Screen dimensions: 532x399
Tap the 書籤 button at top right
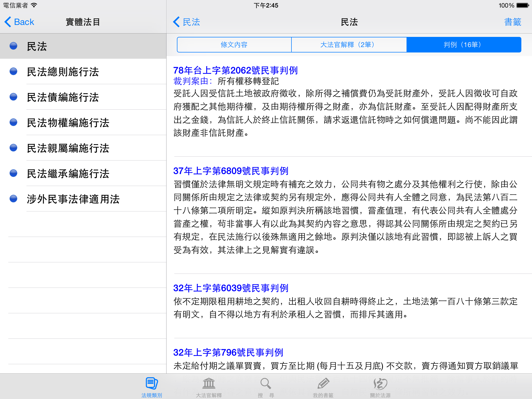point(513,22)
